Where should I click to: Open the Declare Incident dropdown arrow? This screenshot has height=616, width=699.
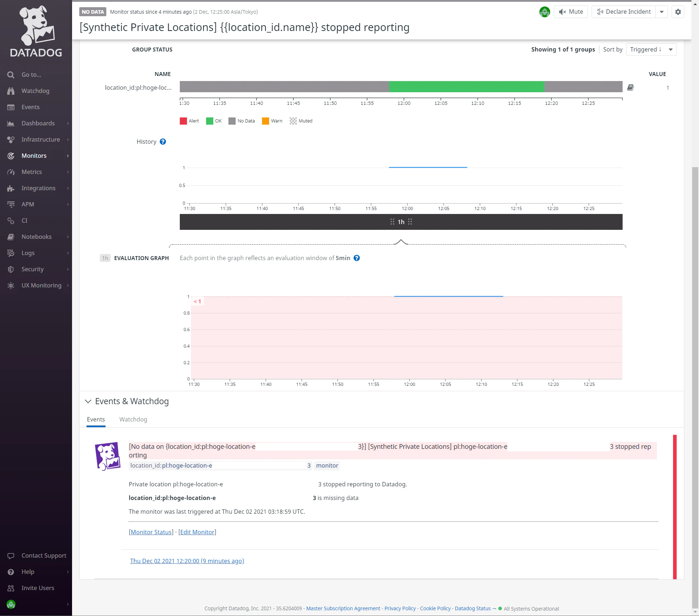point(662,12)
